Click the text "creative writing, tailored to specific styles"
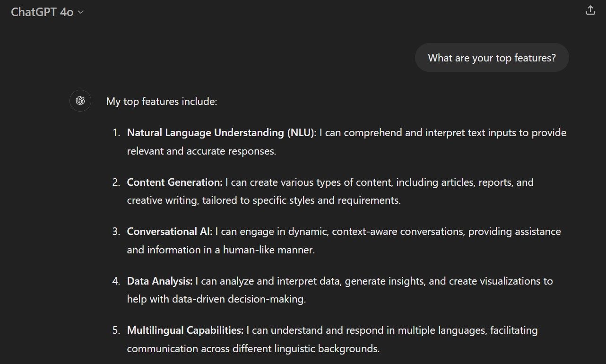Viewport: 606px width, 364px height. [x=221, y=200]
